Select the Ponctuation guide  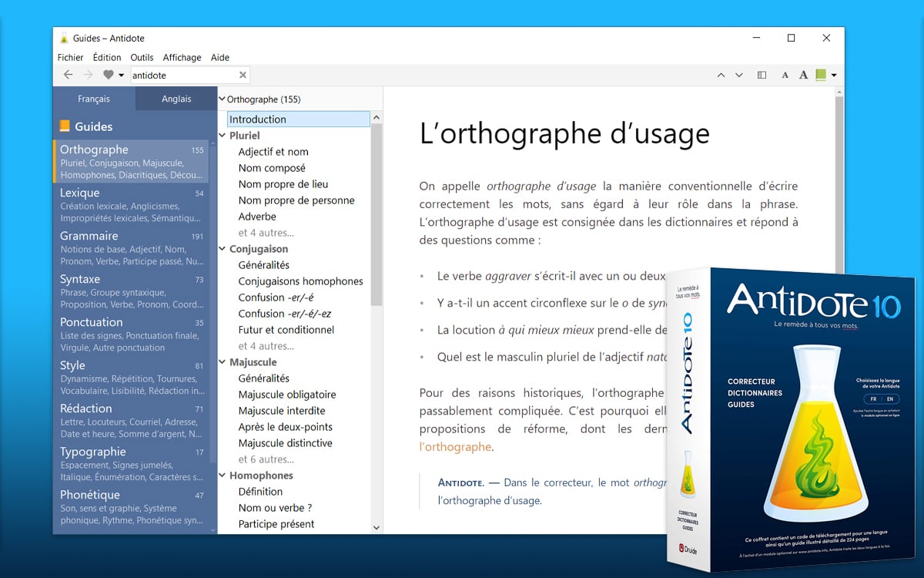pyautogui.click(x=131, y=334)
